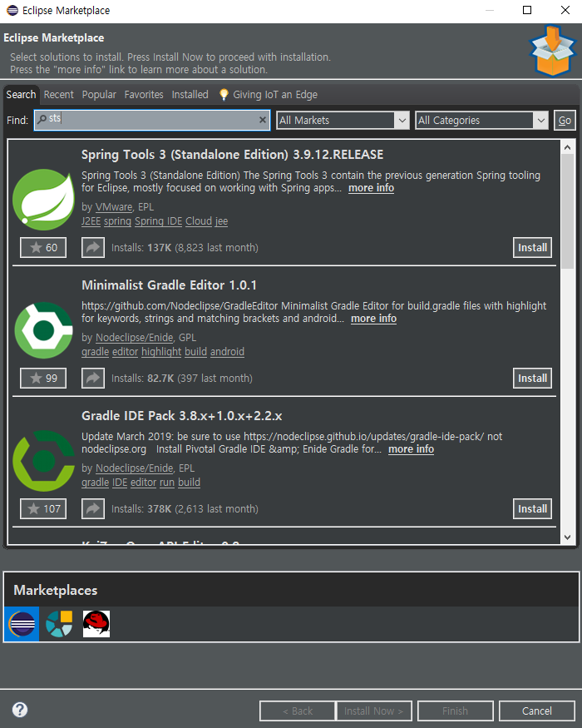Click the build tag under Gradle IDE Pack
This screenshot has width=582, height=728.
click(189, 482)
